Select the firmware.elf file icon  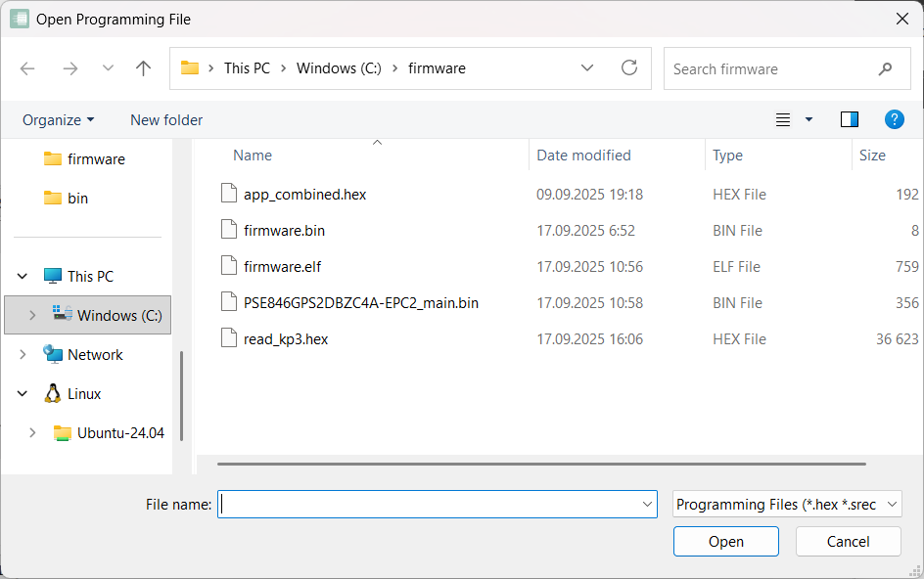tap(228, 266)
